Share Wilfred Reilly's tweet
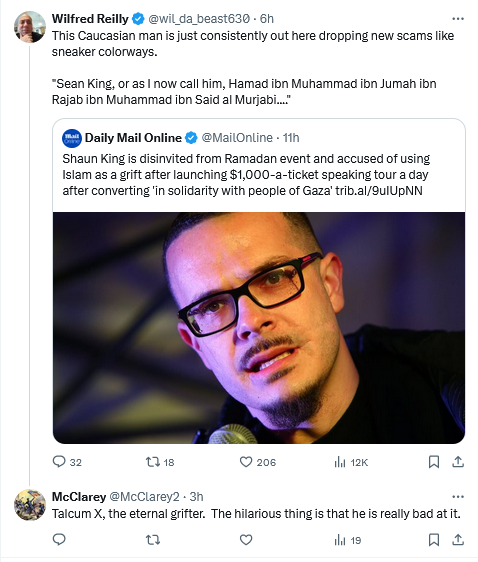 (x=458, y=462)
